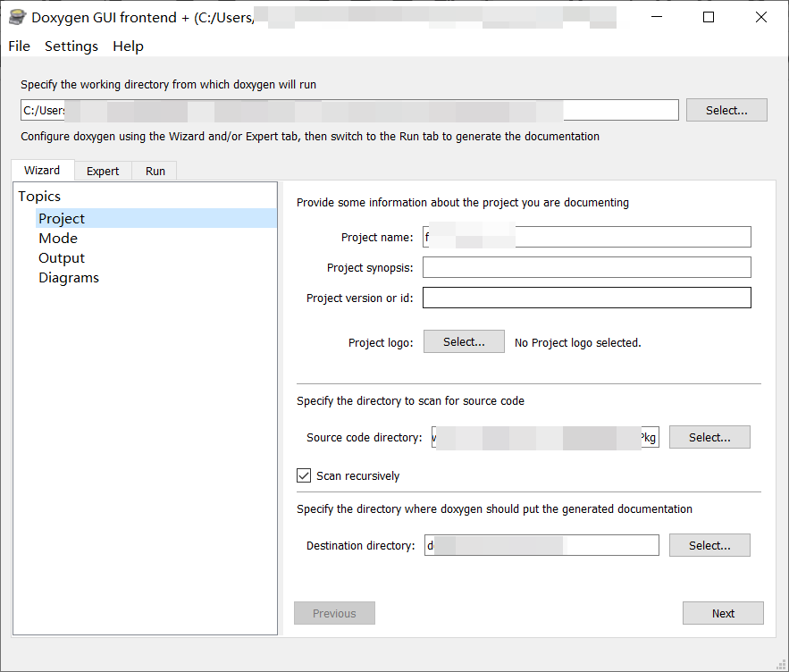Switch to the Expert tab
Viewport: 789px width, 672px height.
pos(103,171)
